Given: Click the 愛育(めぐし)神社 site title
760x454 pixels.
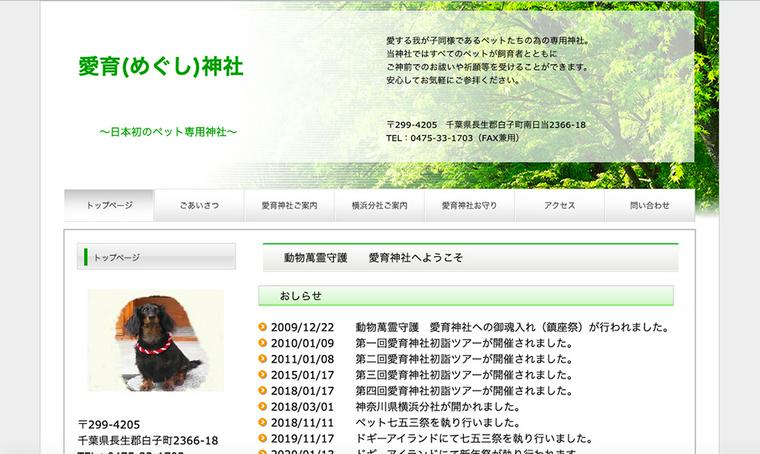Looking at the screenshot, I should [161, 67].
